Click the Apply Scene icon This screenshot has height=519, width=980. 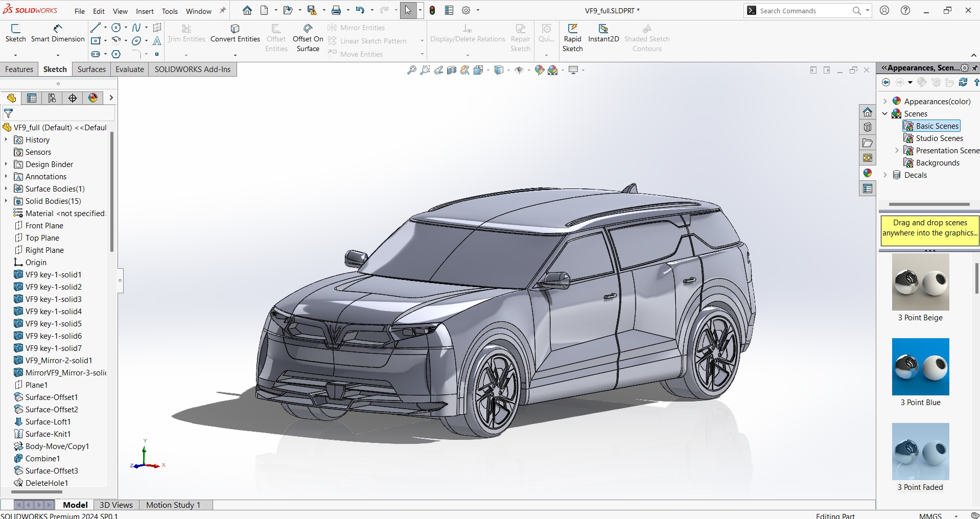tap(553, 70)
